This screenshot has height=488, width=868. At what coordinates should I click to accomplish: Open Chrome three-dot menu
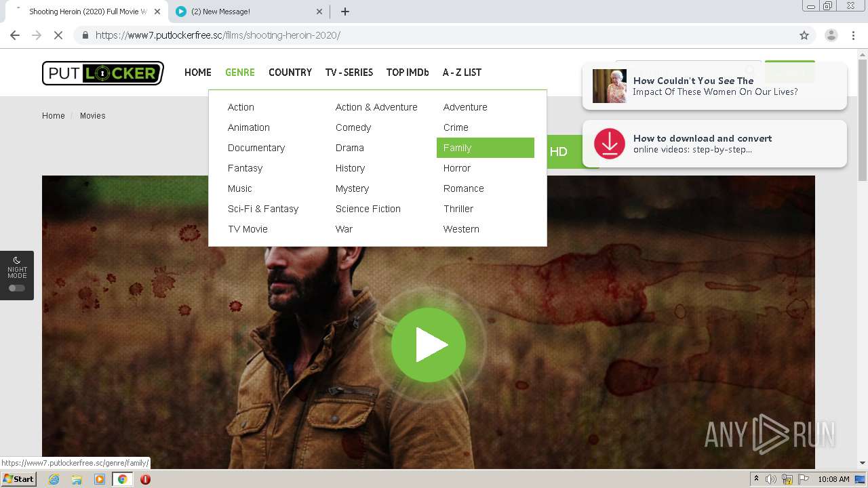tap(854, 35)
